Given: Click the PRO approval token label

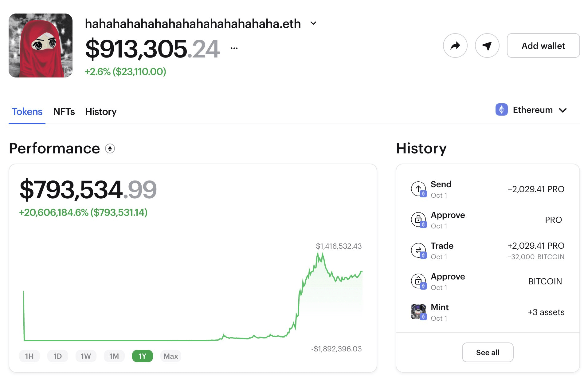Looking at the screenshot, I should [x=553, y=220].
